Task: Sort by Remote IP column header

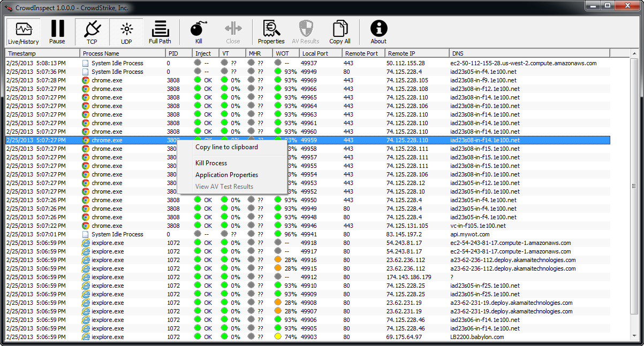Action: (x=416, y=53)
